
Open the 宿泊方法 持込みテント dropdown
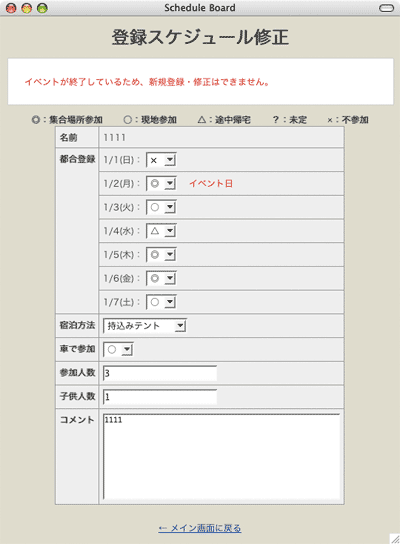[145, 326]
